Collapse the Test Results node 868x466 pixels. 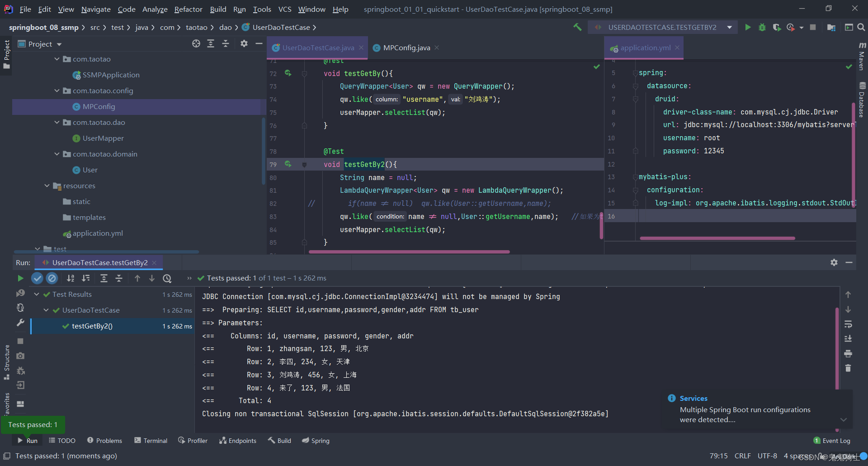click(37, 294)
